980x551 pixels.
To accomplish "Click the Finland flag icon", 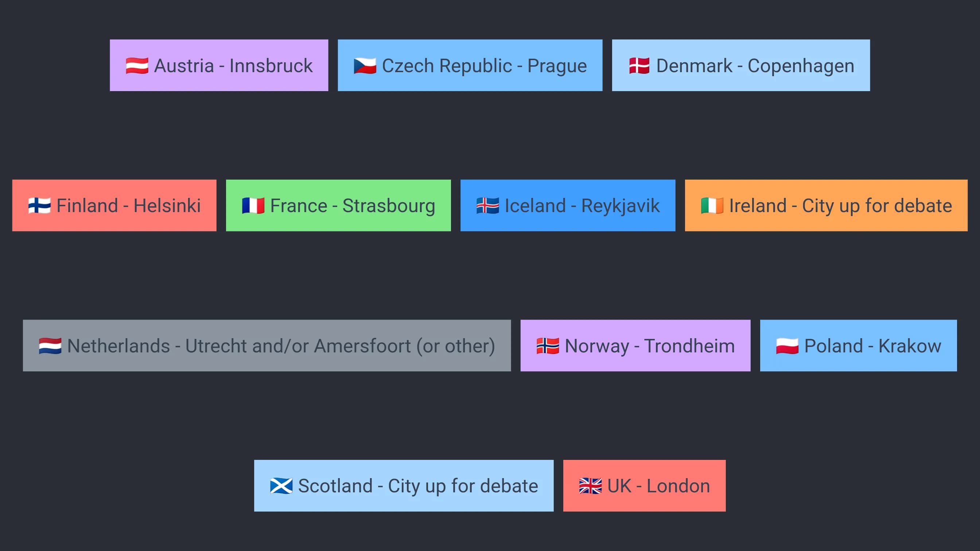I will [x=39, y=206].
